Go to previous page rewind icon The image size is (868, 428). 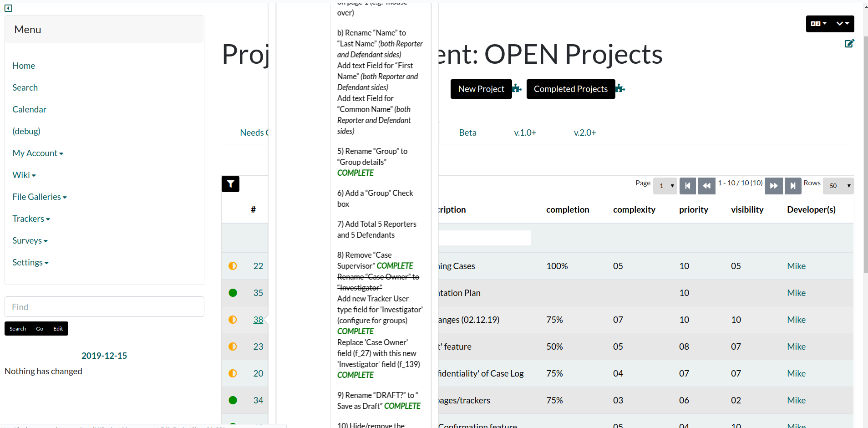[x=706, y=186]
